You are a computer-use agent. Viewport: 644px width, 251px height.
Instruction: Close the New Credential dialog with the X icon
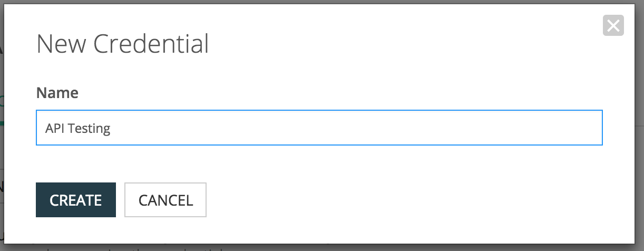click(613, 26)
